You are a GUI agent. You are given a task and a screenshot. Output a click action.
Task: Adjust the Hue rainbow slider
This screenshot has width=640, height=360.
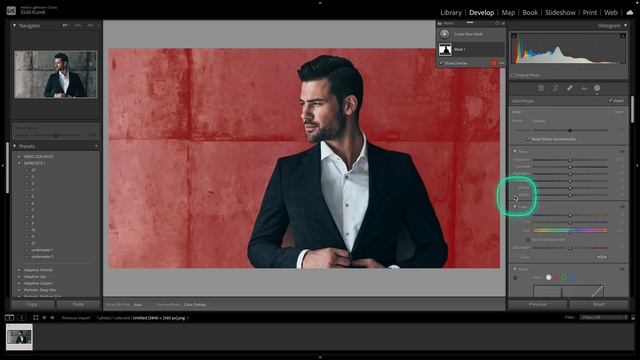point(570,231)
